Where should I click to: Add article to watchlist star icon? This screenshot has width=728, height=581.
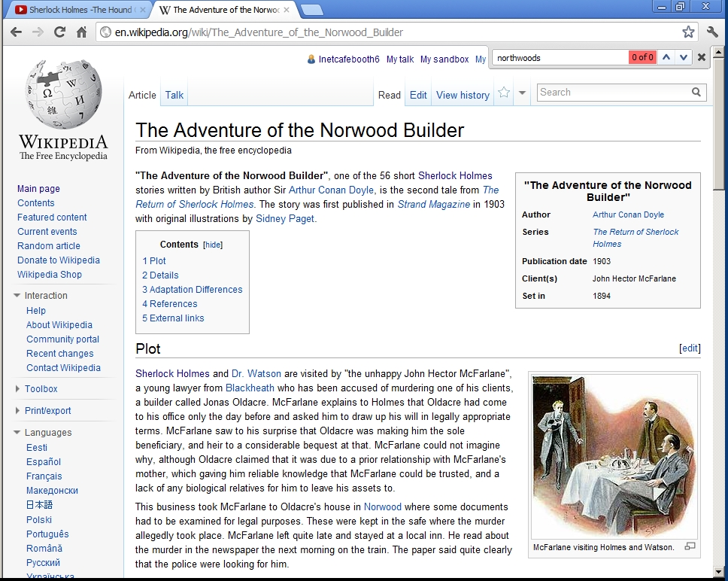(x=504, y=93)
